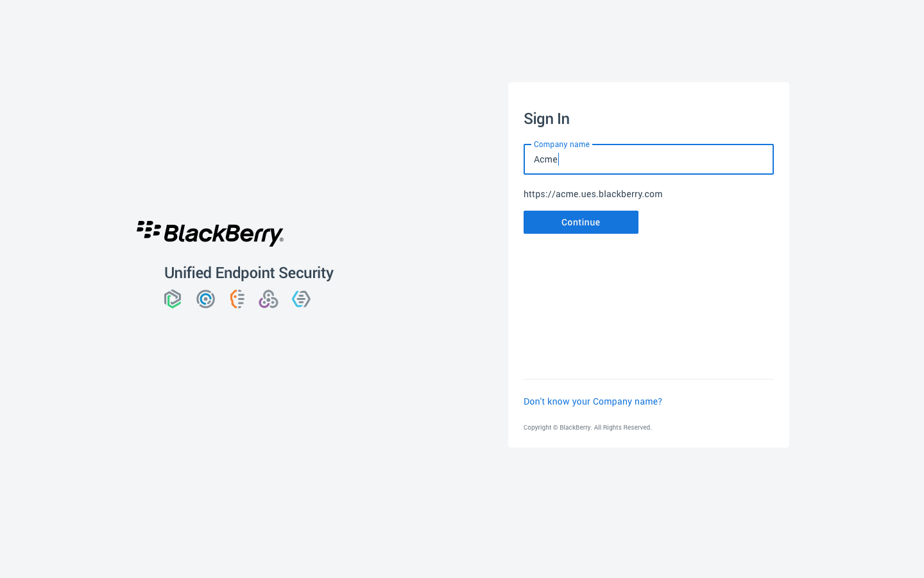This screenshot has height=578, width=924.
Task: Click the registered trademark symbol after BlackBerry
Action: point(281,240)
